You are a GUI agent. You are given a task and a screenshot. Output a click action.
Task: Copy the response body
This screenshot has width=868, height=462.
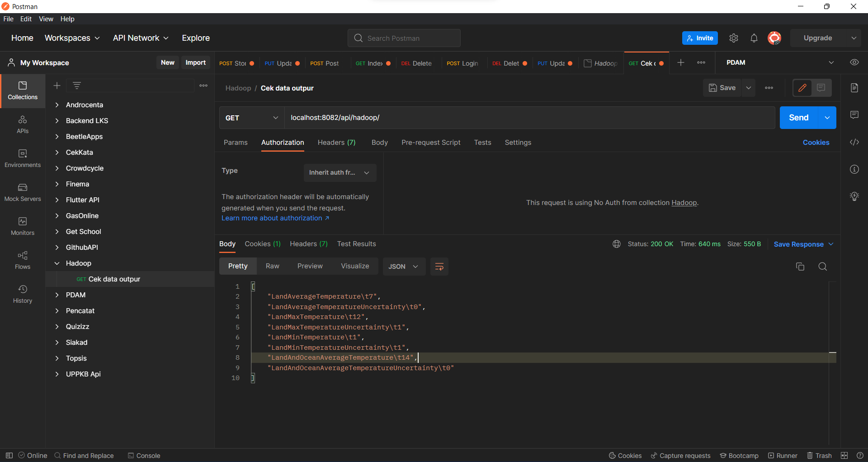[800, 267]
